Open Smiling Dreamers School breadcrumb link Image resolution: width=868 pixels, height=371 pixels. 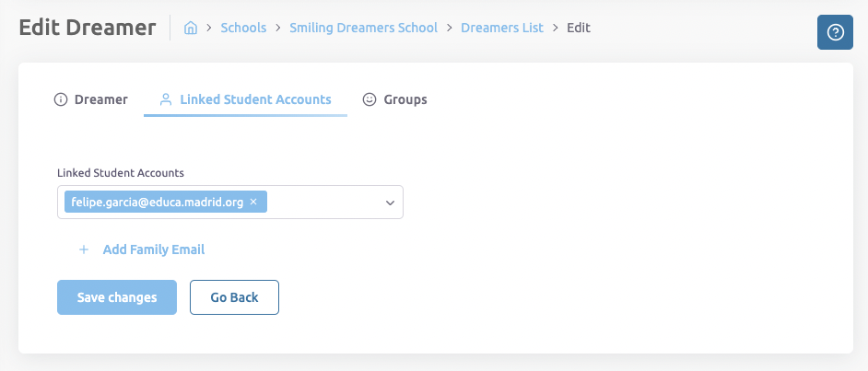click(363, 28)
